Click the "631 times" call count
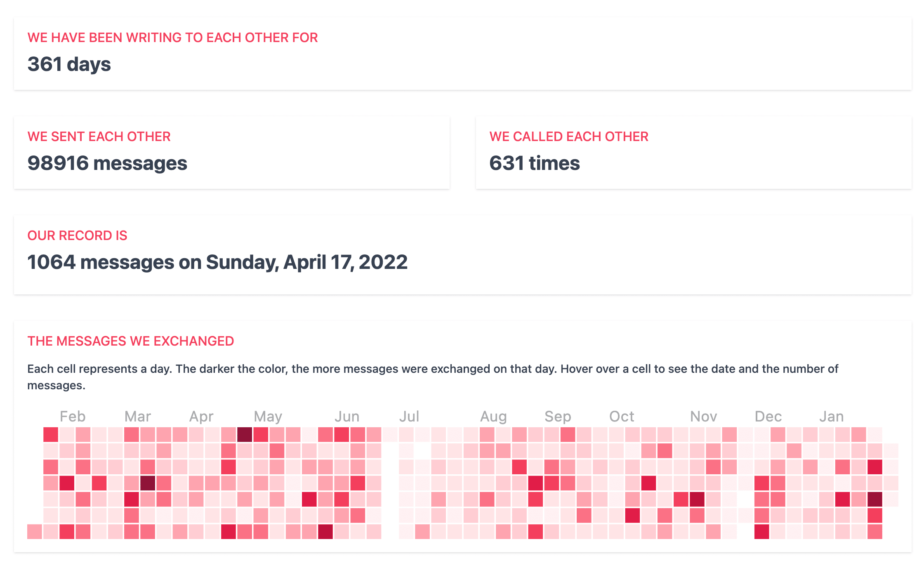 point(534,163)
